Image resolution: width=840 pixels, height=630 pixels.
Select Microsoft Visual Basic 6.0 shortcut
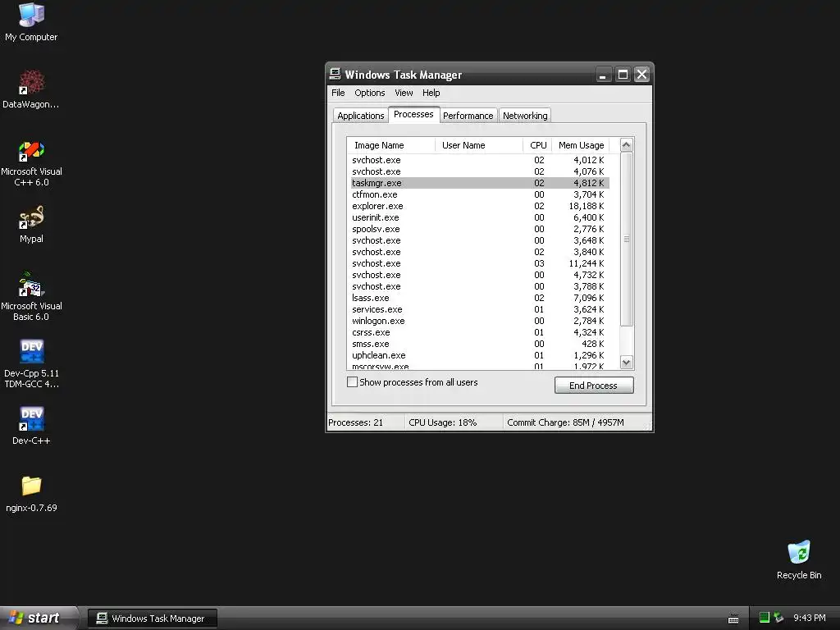pyautogui.click(x=31, y=297)
